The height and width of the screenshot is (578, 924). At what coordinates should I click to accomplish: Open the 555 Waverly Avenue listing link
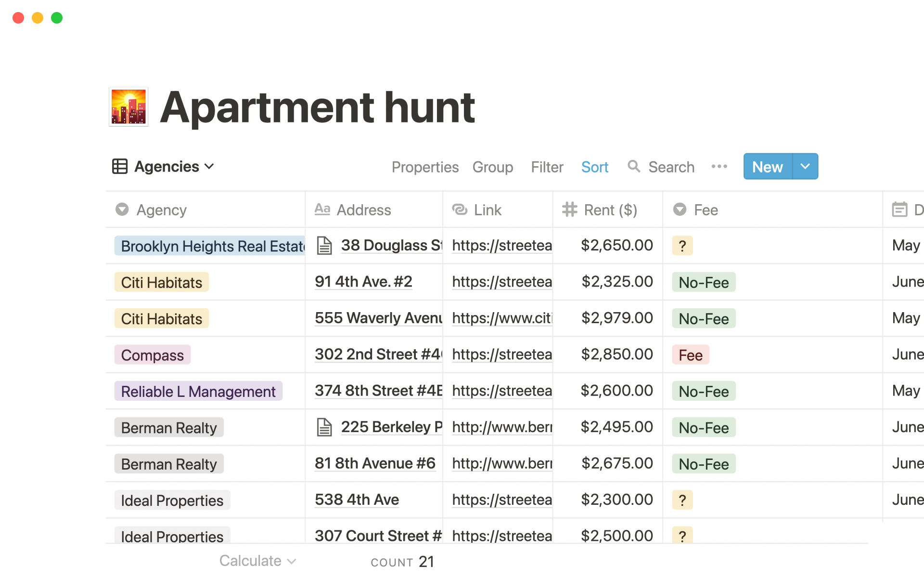click(502, 318)
